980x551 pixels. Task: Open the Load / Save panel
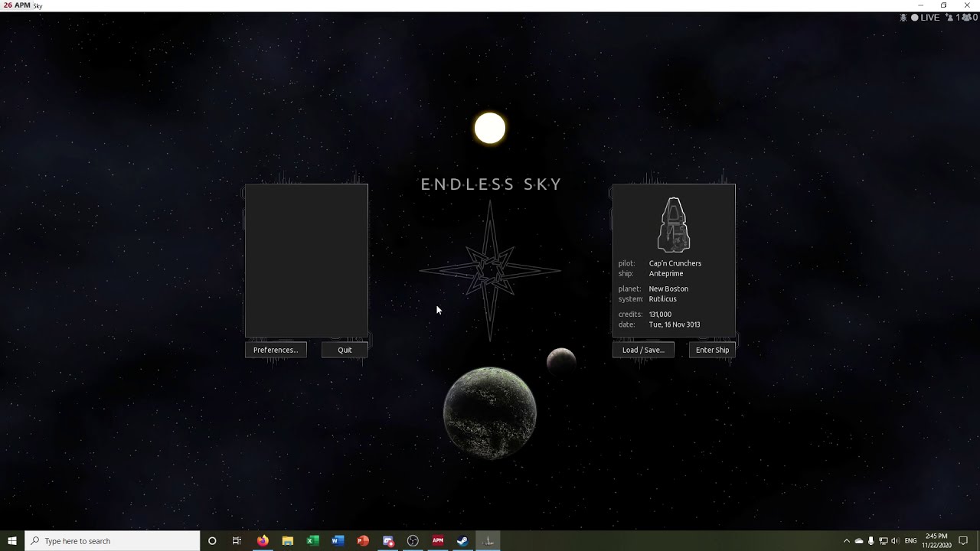(x=643, y=350)
